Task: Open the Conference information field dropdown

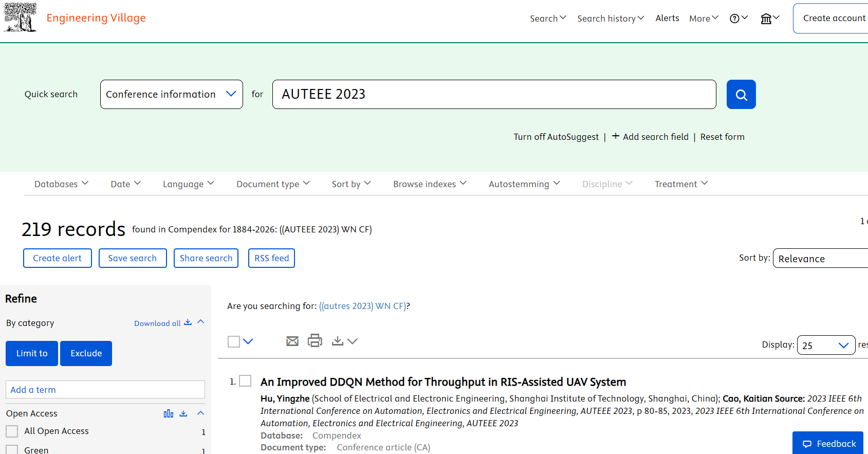Action: coord(172,94)
